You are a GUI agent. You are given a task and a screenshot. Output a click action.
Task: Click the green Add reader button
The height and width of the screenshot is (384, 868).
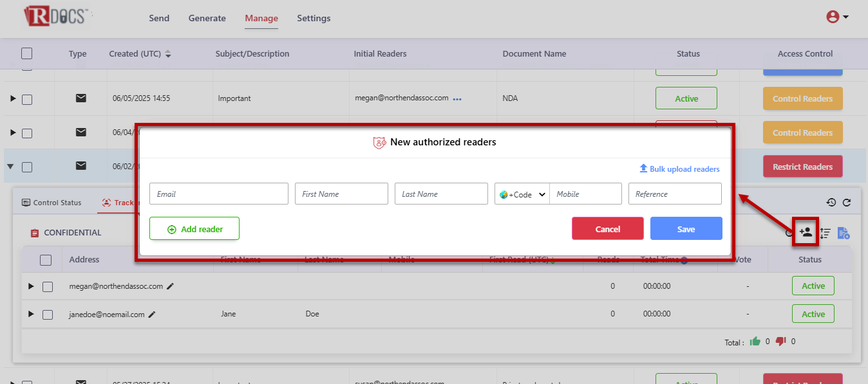pos(194,229)
